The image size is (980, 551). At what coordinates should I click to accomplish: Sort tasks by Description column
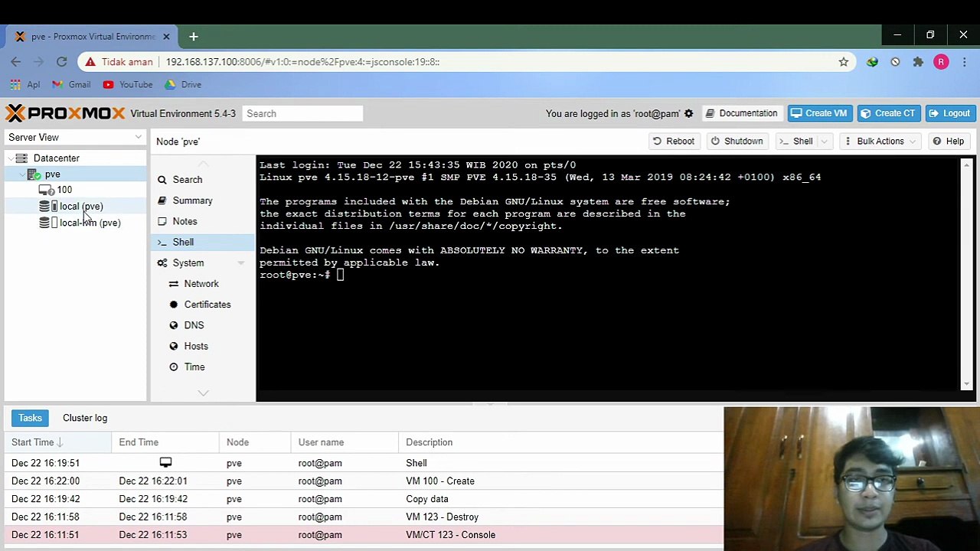[x=560, y=442]
